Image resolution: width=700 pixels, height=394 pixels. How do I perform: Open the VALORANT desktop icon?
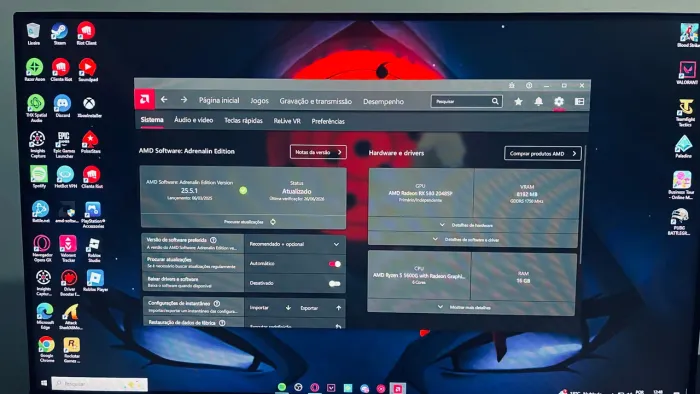pos(688,73)
